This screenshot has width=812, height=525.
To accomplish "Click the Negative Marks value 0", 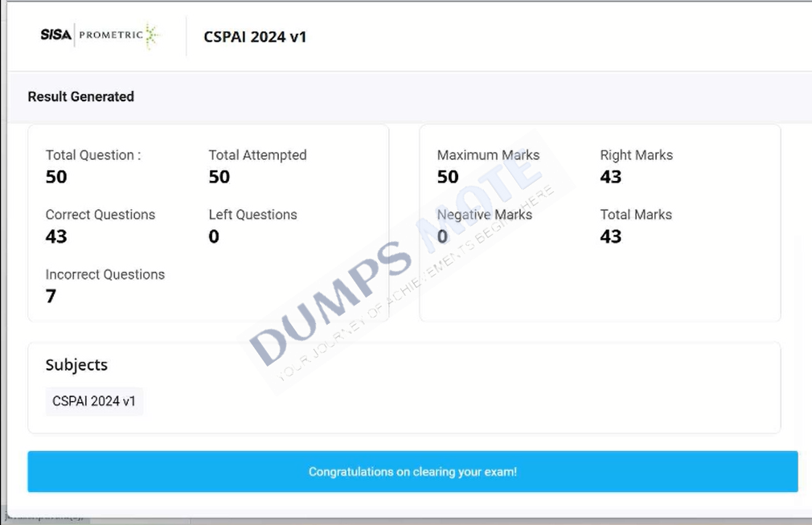I will click(x=442, y=236).
